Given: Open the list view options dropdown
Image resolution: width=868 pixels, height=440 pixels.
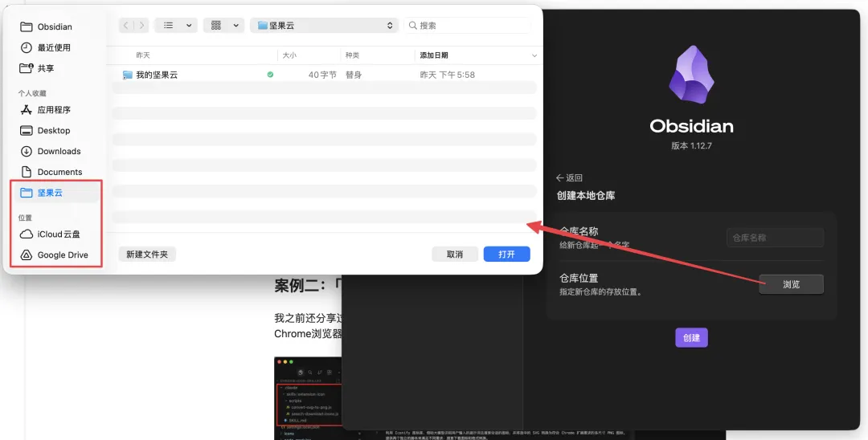Looking at the screenshot, I should click(x=176, y=26).
